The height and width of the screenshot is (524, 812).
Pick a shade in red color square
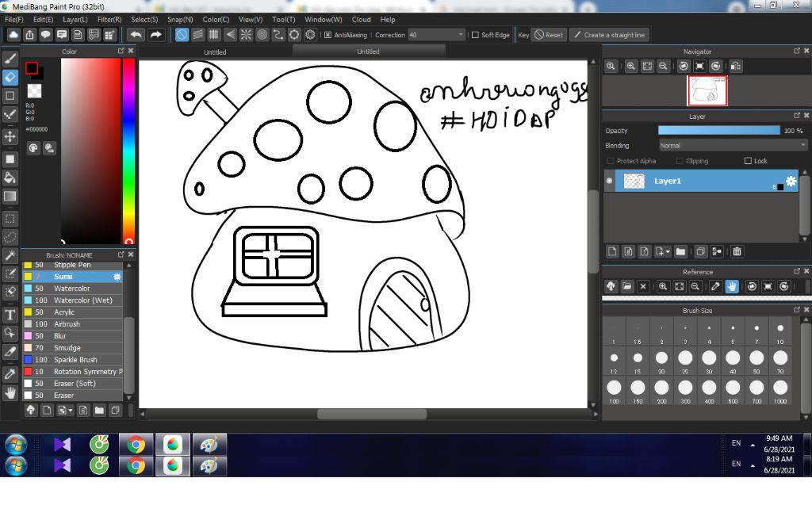(x=90, y=151)
